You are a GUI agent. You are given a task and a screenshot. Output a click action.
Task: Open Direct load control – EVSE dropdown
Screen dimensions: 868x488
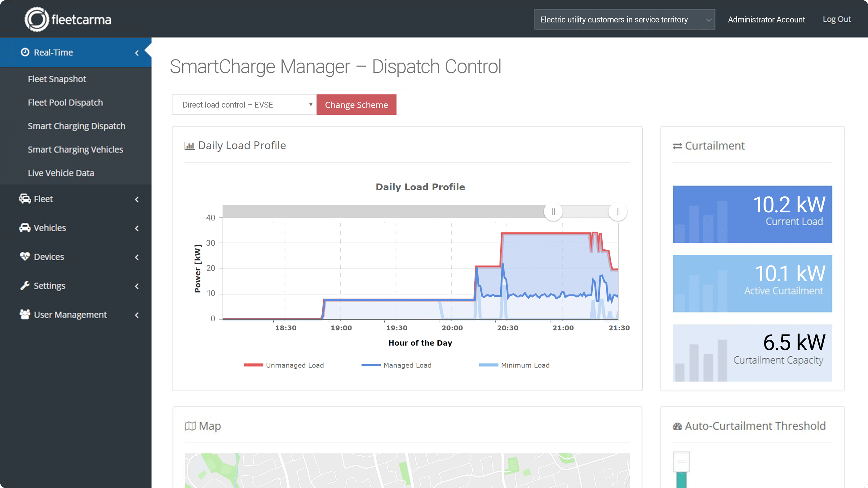(244, 105)
